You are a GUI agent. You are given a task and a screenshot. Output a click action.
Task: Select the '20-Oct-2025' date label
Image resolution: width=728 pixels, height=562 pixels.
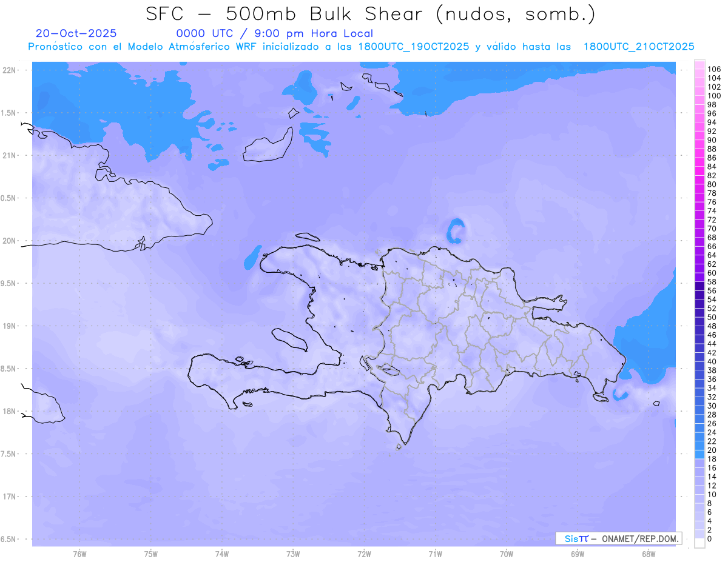[76, 33]
